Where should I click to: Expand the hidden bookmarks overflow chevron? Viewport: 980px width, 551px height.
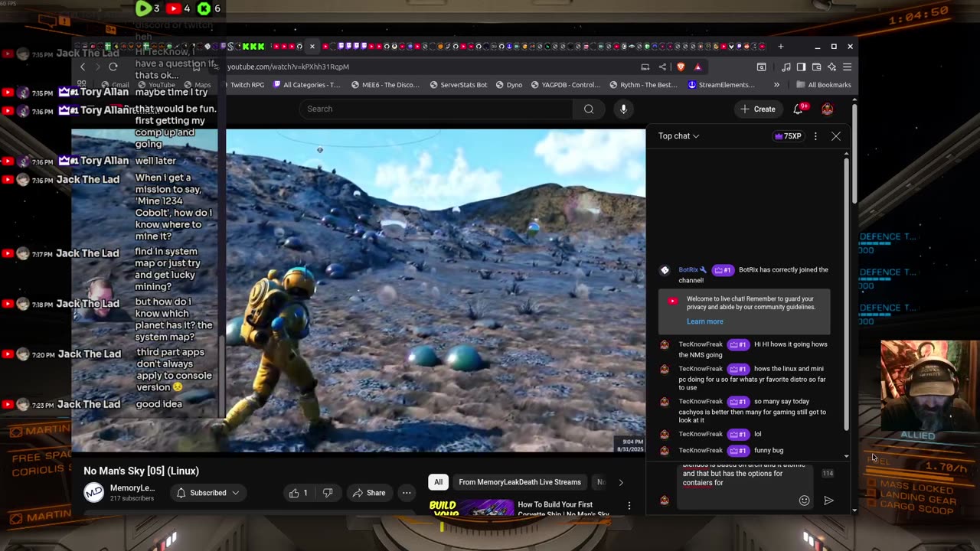pos(776,85)
